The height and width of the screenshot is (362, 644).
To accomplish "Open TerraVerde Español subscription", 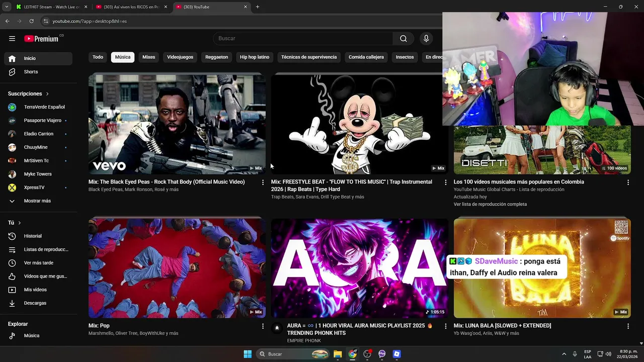I will point(38,107).
